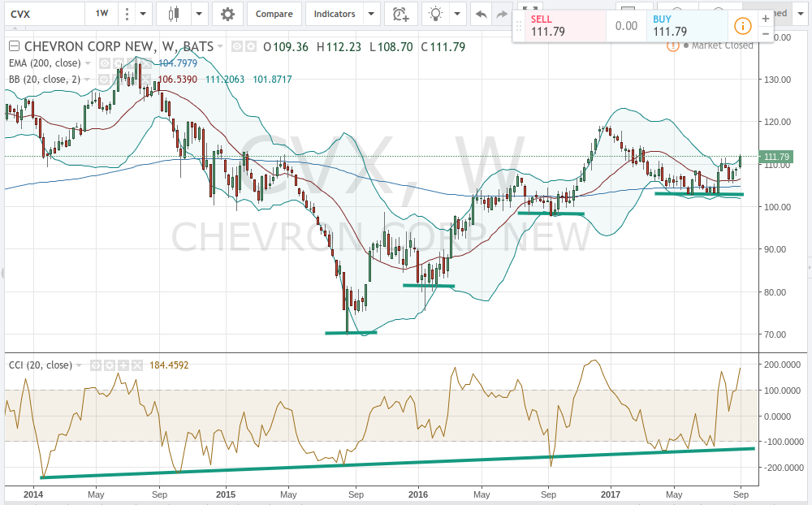Click the Market Closed status text
Screen dimensions: 812x505
click(722, 45)
